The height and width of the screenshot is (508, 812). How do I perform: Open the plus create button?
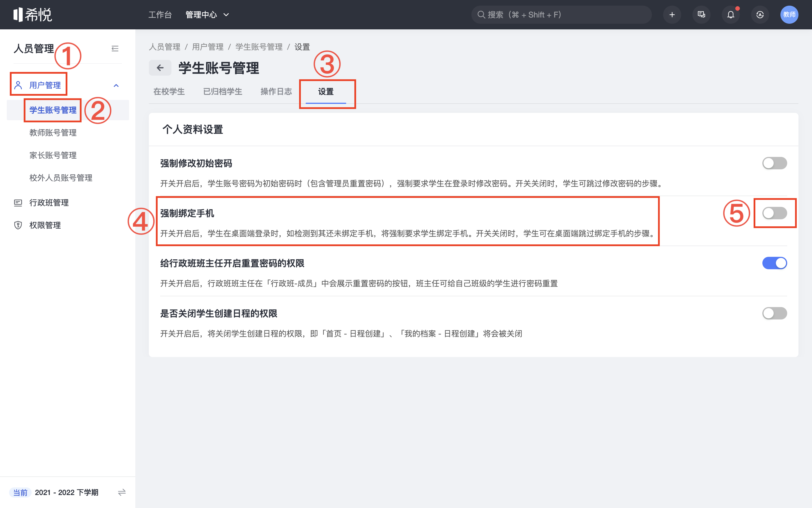click(672, 14)
